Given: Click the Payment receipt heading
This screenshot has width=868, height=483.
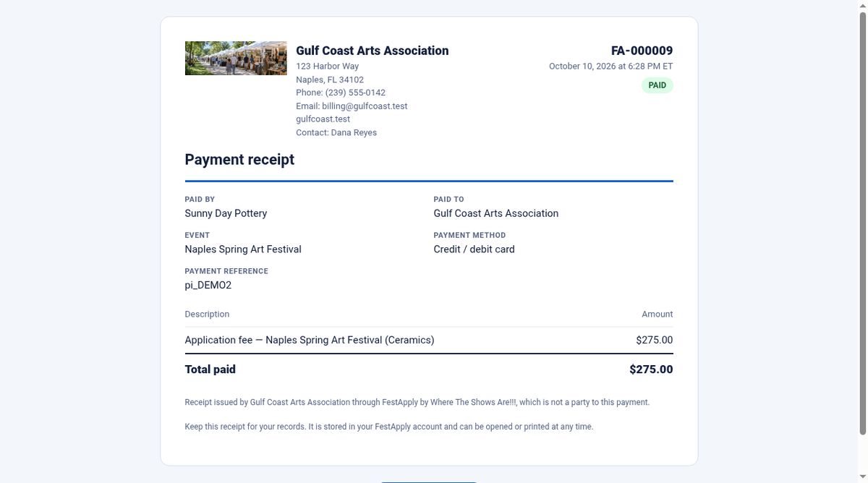Looking at the screenshot, I should 239,160.
